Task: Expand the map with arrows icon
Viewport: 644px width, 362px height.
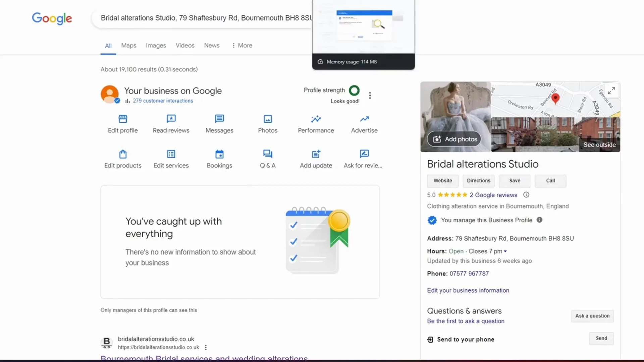Action: (x=611, y=90)
